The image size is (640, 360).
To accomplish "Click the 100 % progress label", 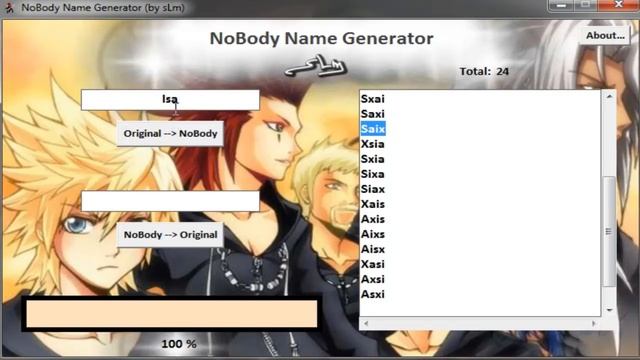I will 179,344.
